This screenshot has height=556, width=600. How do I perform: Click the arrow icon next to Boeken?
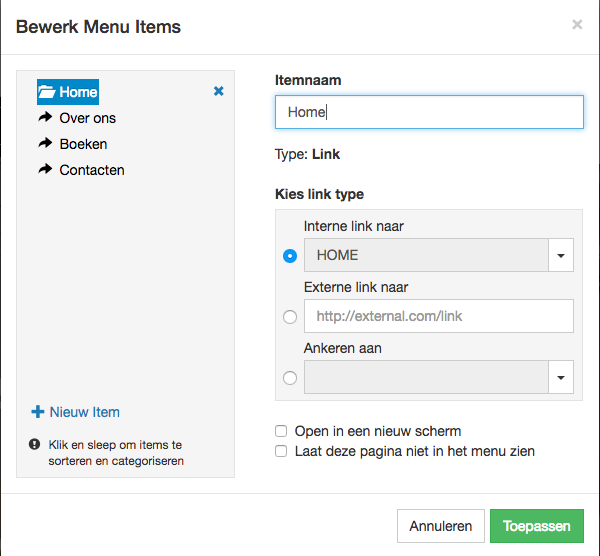(45, 144)
